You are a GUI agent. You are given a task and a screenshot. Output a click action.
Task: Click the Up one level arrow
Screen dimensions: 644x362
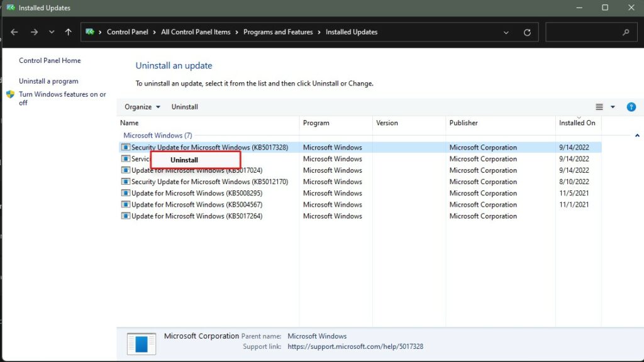click(69, 32)
